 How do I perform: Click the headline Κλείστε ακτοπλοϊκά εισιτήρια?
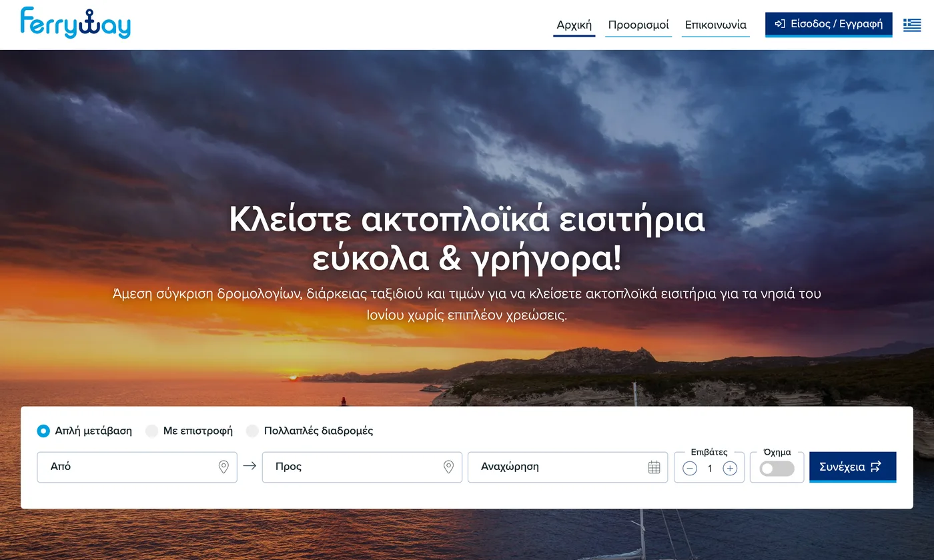pyautogui.click(x=467, y=219)
